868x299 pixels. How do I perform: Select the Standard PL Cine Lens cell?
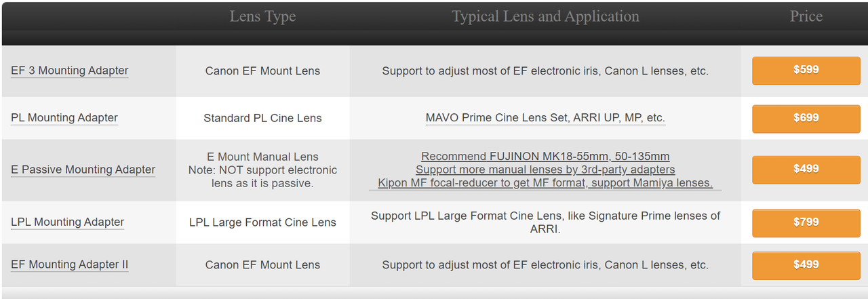262,118
